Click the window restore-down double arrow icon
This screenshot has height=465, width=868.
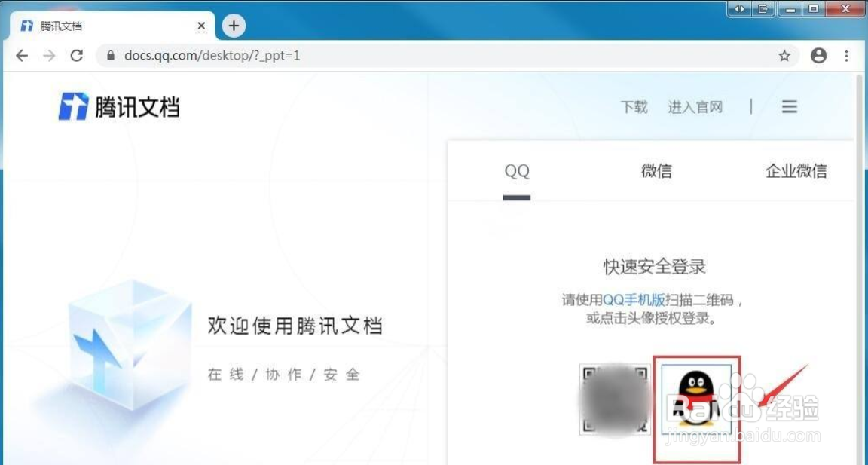[739, 9]
